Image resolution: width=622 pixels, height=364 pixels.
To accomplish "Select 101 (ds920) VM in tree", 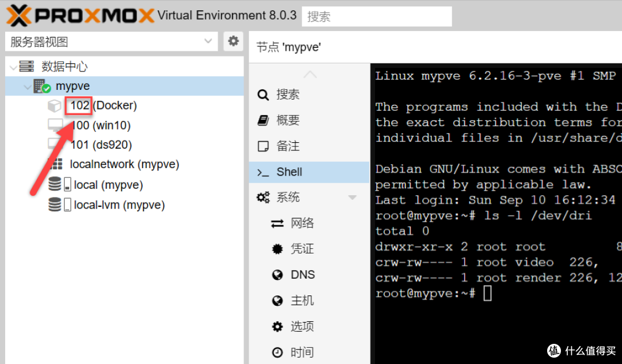I will [x=101, y=145].
